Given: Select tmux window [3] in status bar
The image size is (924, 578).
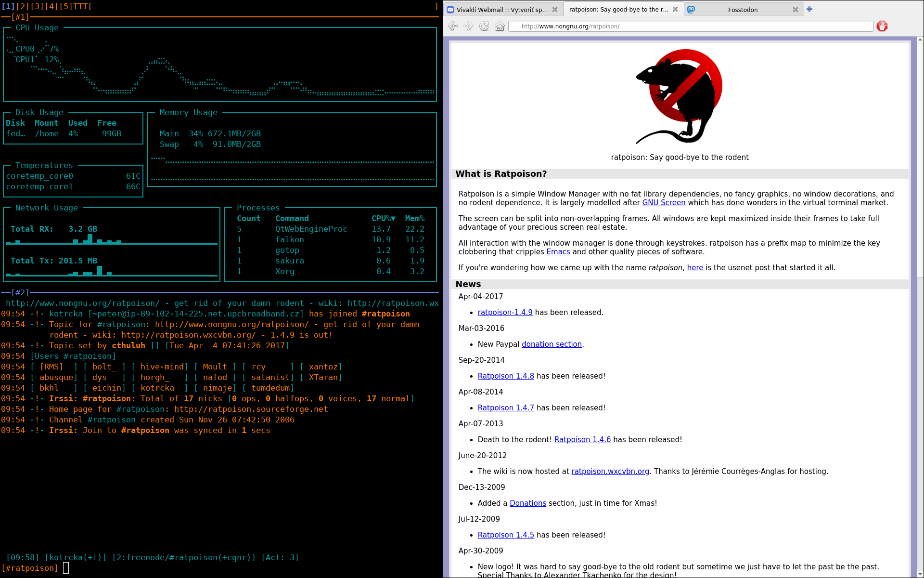Looking at the screenshot, I should [37, 7].
